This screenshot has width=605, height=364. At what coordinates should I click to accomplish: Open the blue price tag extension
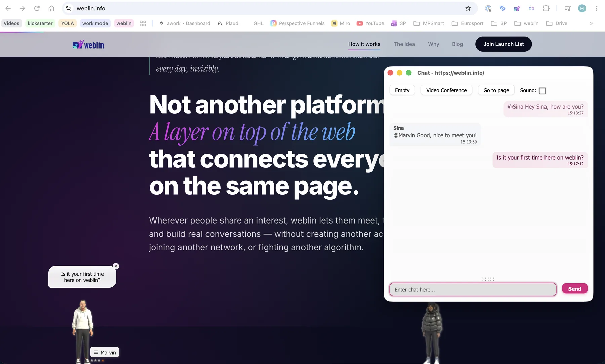pyautogui.click(x=502, y=8)
